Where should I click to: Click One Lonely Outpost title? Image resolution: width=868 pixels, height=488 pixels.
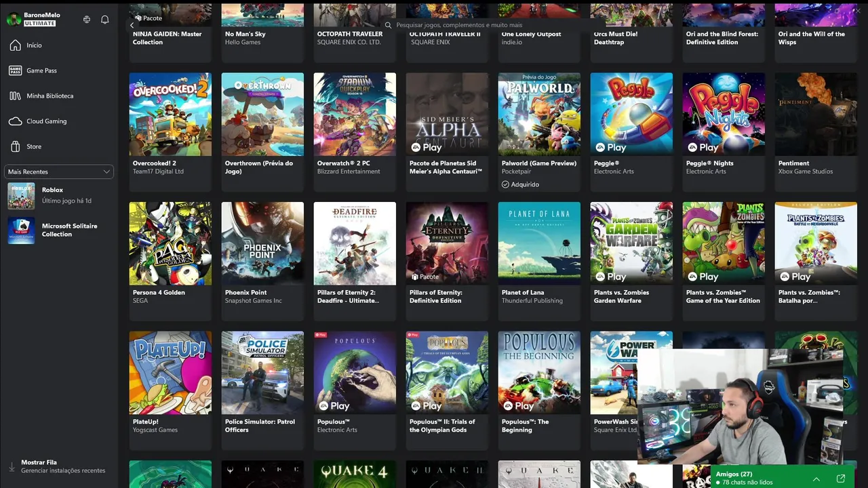pyautogui.click(x=531, y=34)
